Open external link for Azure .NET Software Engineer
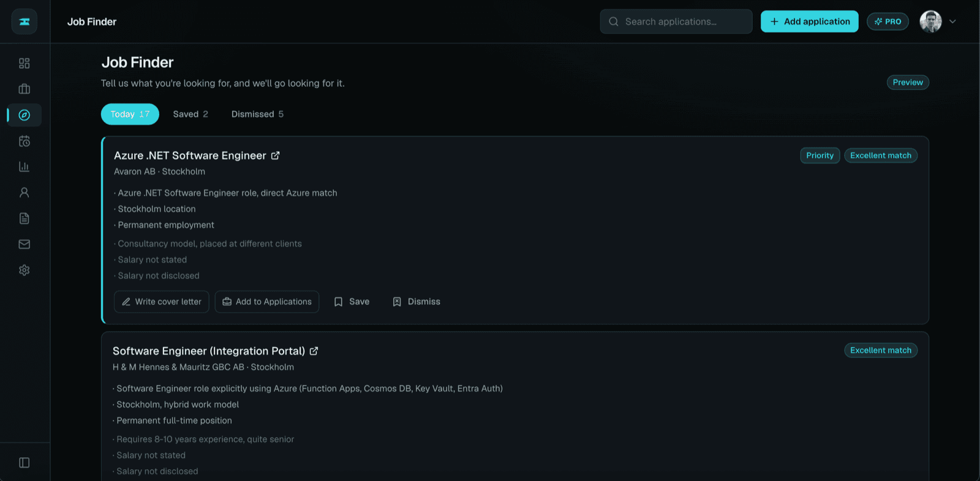Viewport: 980px width, 481px height. (x=276, y=155)
